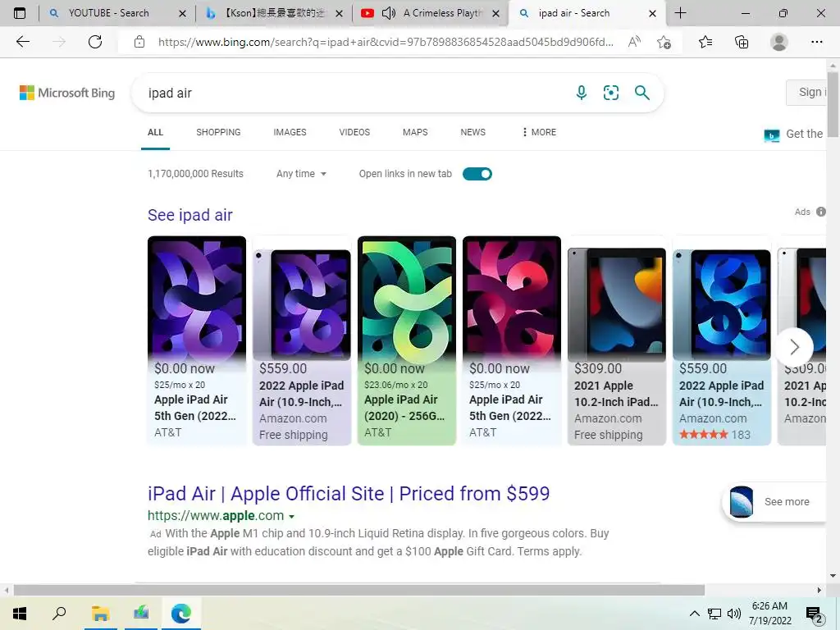
Task: Select the NEWS search tab
Action: point(473,132)
